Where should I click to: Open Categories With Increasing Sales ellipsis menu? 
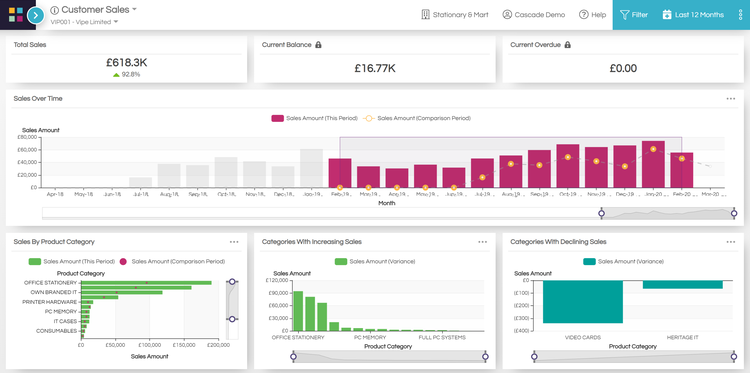point(482,242)
